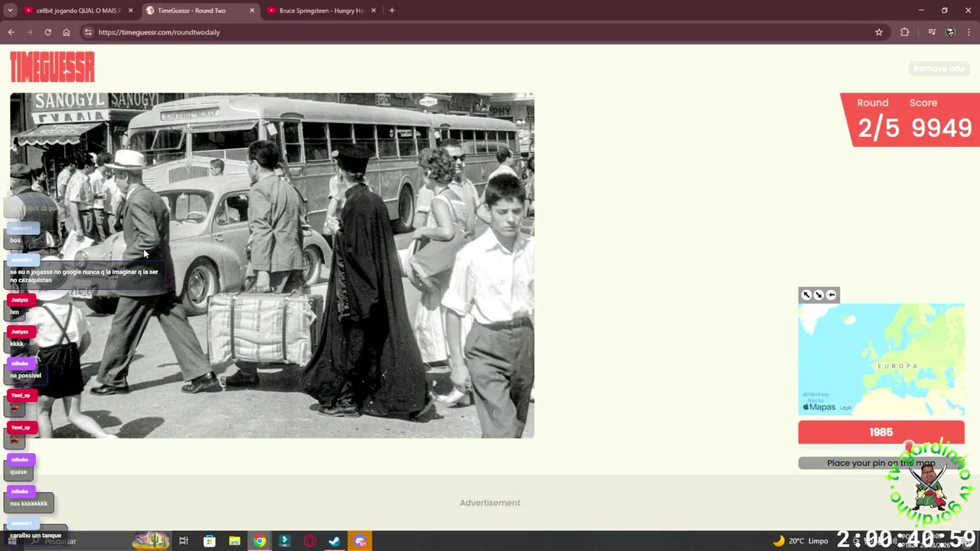Open the 20°C Limpo weather widget
The height and width of the screenshot is (551, 980).
click(x=801, y=541)
